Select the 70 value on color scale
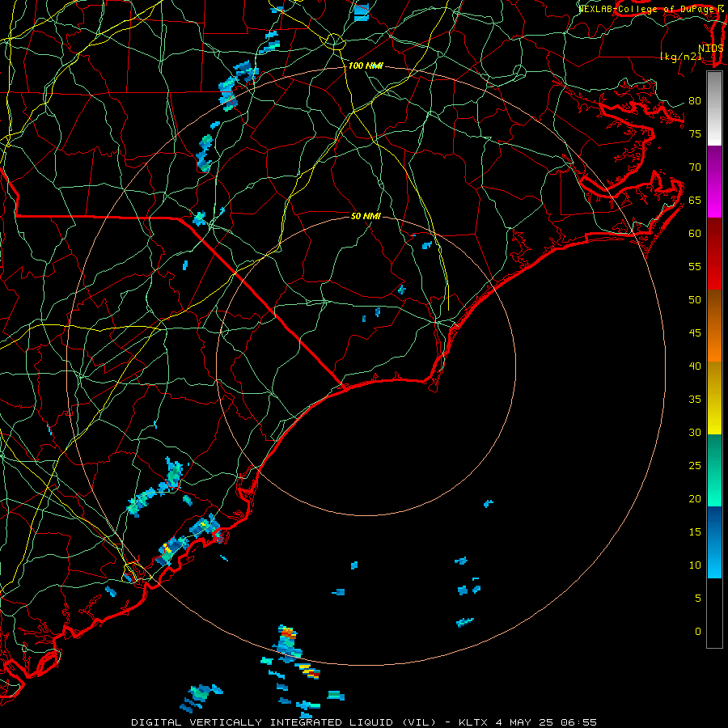This screenshot has width=728, height=728. pos(695,167)
